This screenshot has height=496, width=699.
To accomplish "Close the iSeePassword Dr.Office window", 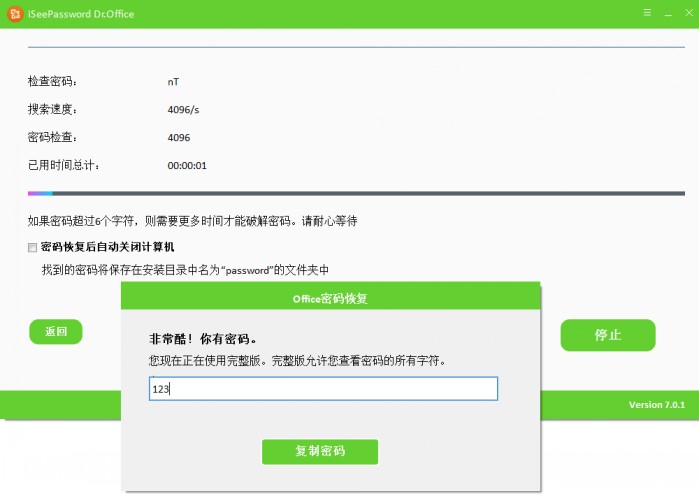I will [x=689, y=13].
